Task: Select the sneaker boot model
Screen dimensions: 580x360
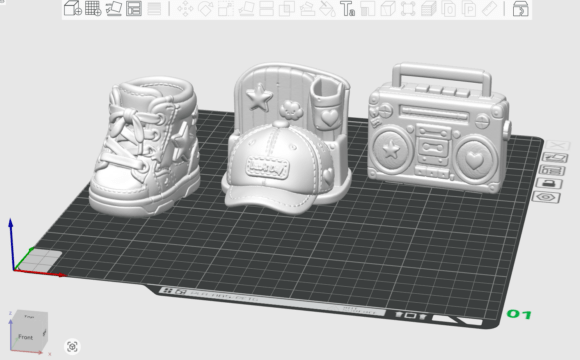Action: click(145, 146)
